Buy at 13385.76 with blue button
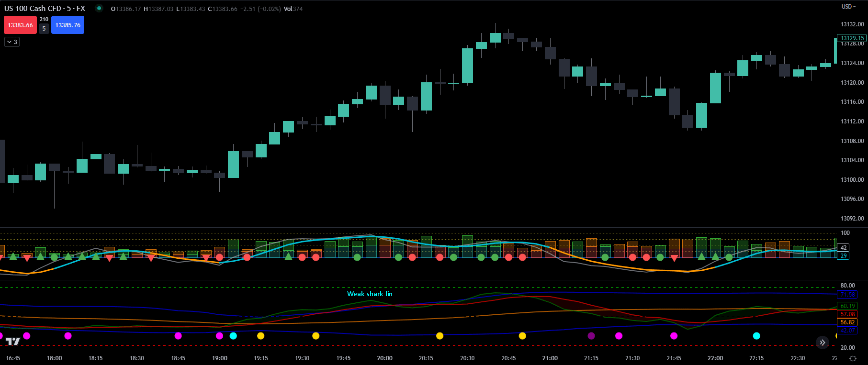The height and width of the screenshot is (365, 868). point(68,25)
